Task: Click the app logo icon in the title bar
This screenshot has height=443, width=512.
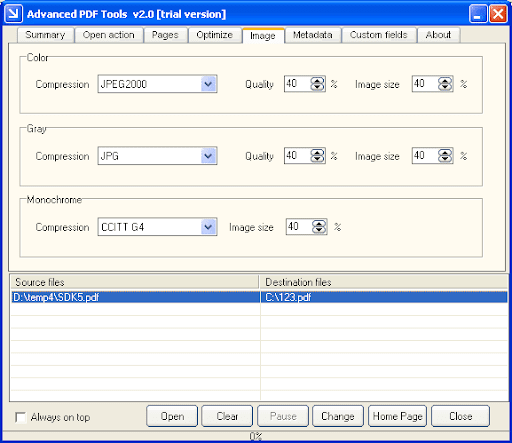Action: coord(14,14)
